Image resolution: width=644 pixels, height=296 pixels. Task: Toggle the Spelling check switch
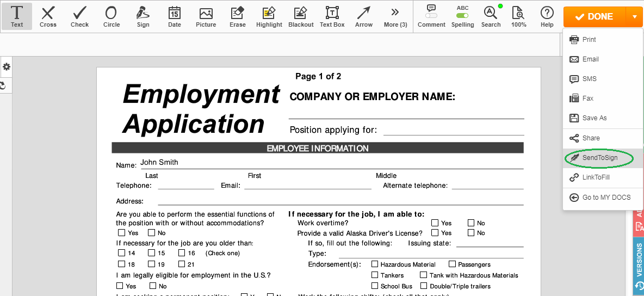[462, 16]
